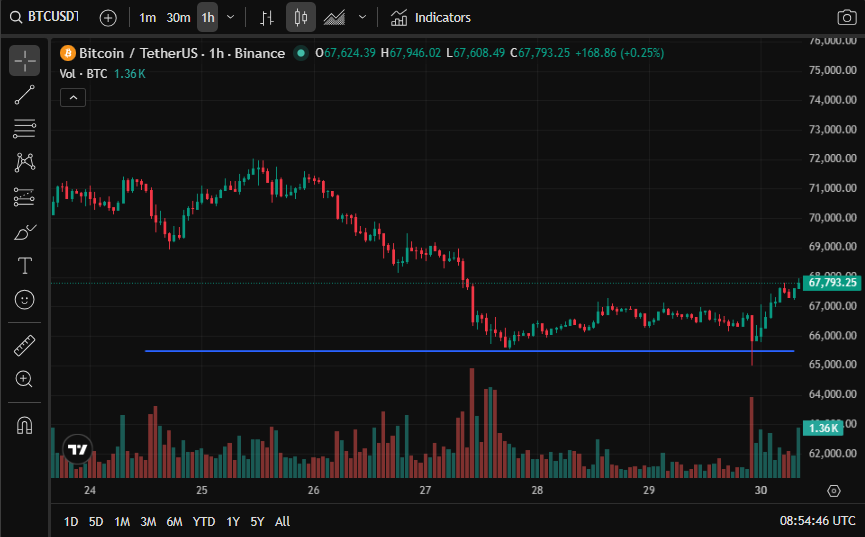The width and height of the screenshot is (865, 537).
Task: Switch to the bars chart style
Action: (267, 18)
